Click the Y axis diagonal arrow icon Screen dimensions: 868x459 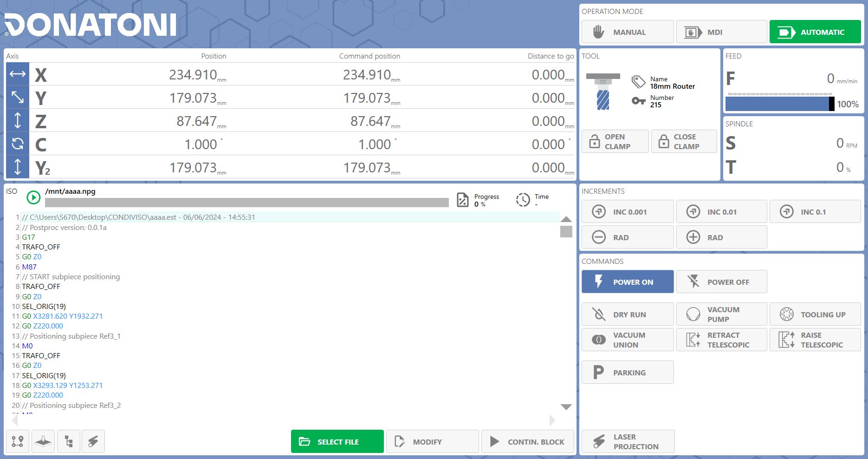coord(18,98)
